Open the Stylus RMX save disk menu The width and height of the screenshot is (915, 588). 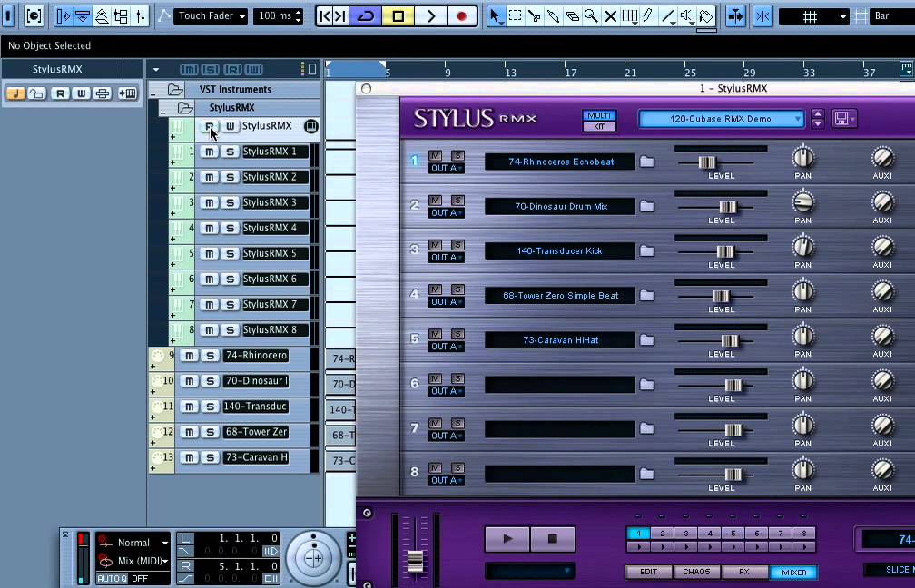[844, 119]
